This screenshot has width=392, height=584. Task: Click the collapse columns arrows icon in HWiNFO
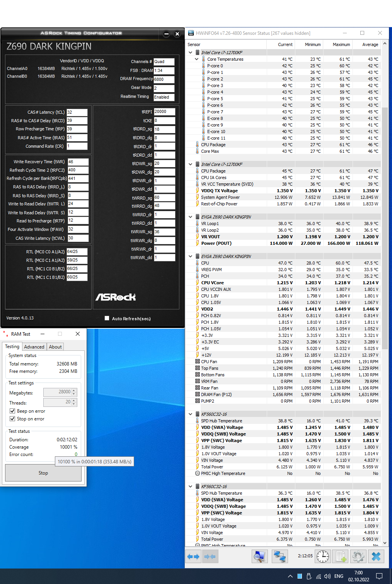[210, 557]
